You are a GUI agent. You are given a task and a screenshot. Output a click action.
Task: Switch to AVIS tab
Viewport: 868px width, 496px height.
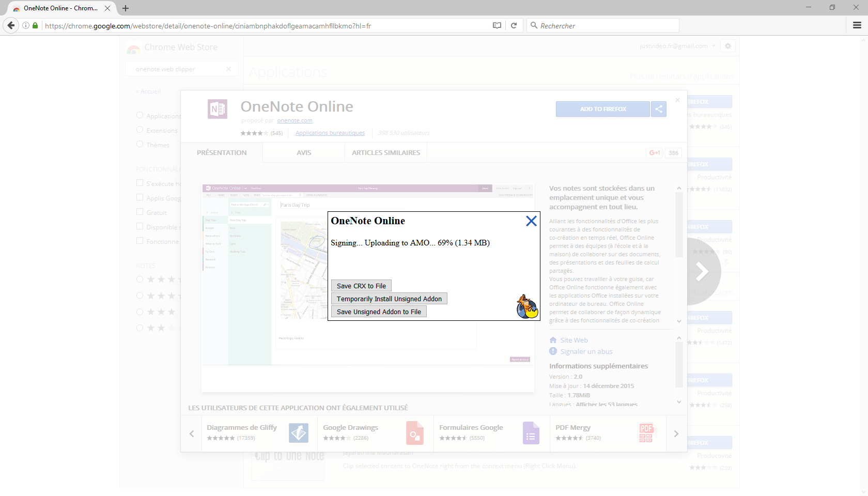click(304, 152)
